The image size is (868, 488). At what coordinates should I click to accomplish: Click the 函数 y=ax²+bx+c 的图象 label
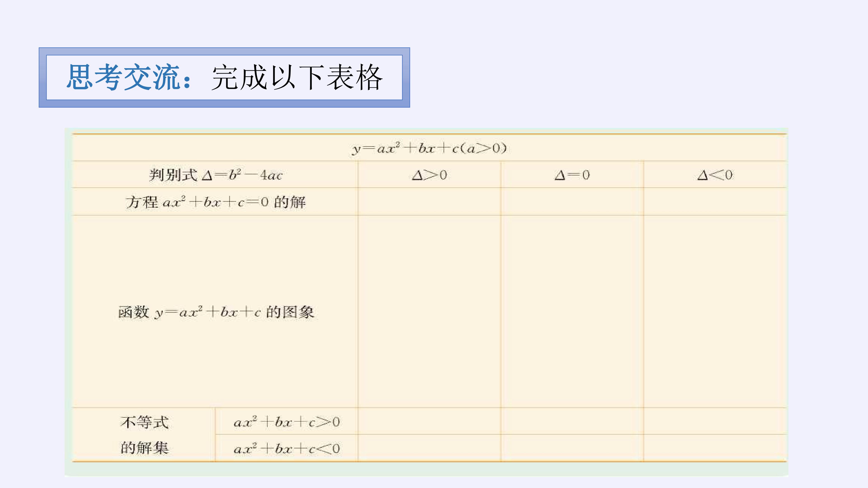click(216, 312)
